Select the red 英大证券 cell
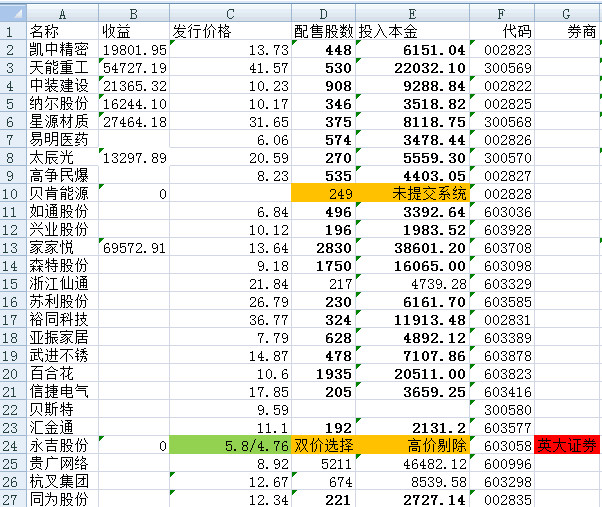 (x=567, y=445)
